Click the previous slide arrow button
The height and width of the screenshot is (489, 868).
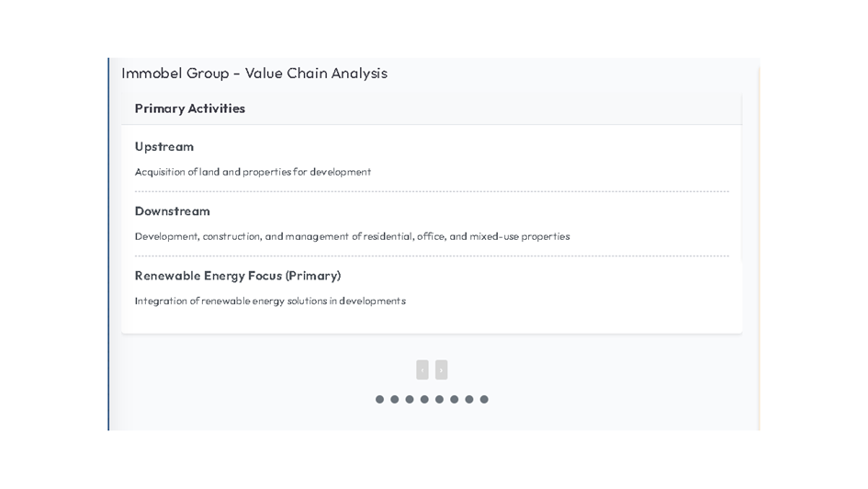pos(422,370)
